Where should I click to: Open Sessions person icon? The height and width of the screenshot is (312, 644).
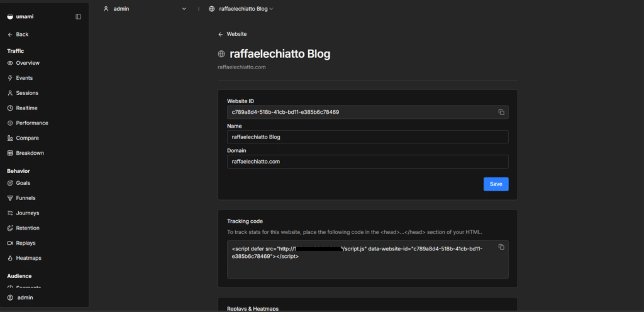coord(10,93)
